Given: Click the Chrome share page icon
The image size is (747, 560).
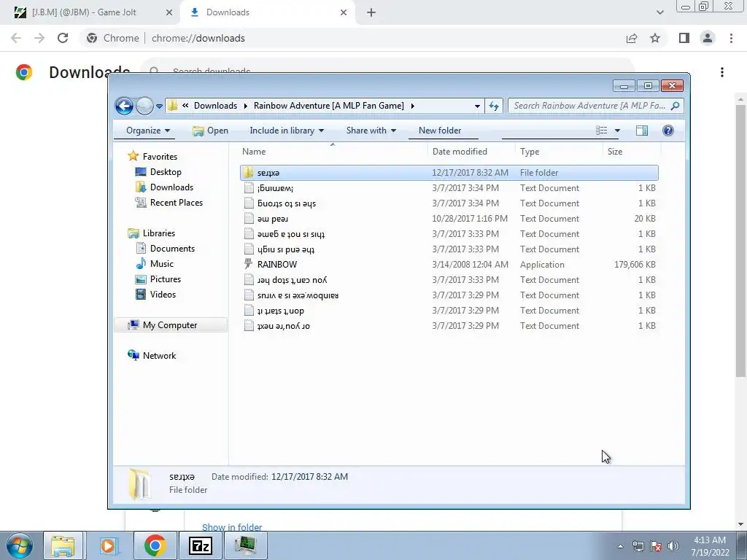Looking at the screenshot, I should point(632,38).
